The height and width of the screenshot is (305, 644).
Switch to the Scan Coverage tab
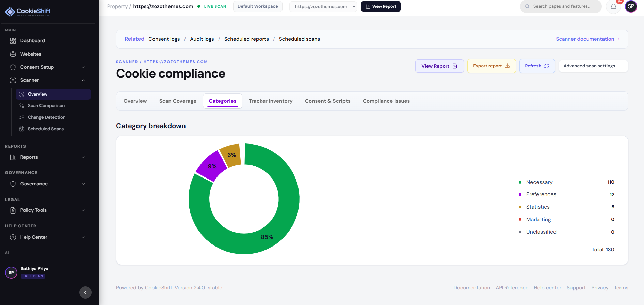point(178,101)
